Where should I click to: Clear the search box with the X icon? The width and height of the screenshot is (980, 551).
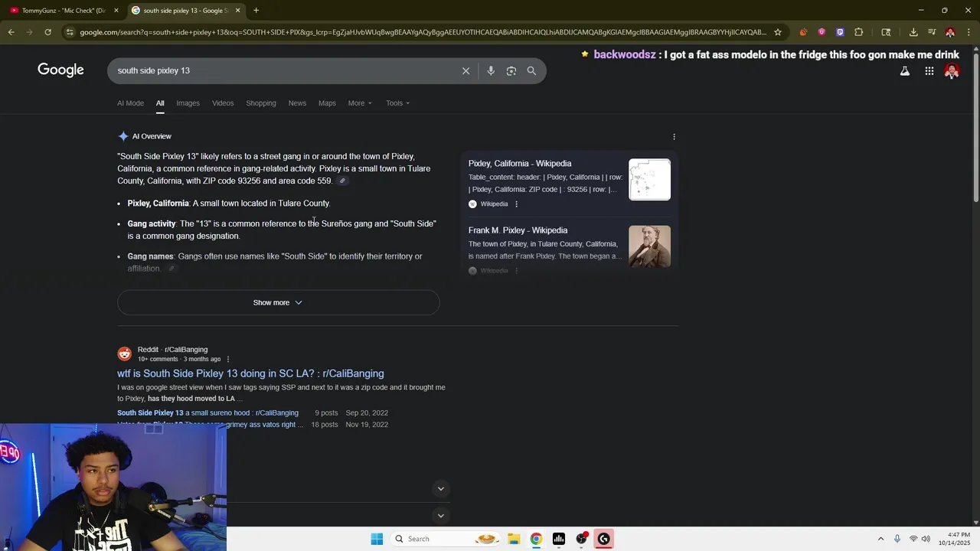pos(465,70)
